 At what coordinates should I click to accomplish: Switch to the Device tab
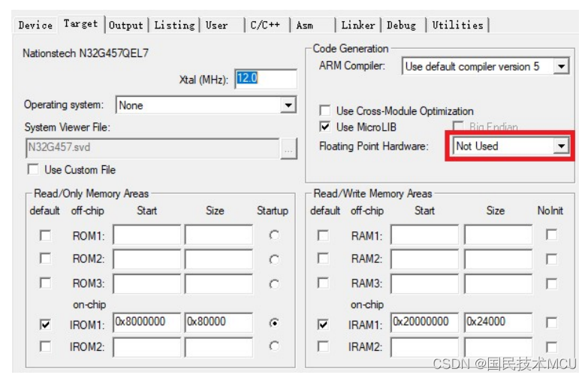[x=35, y=25]
